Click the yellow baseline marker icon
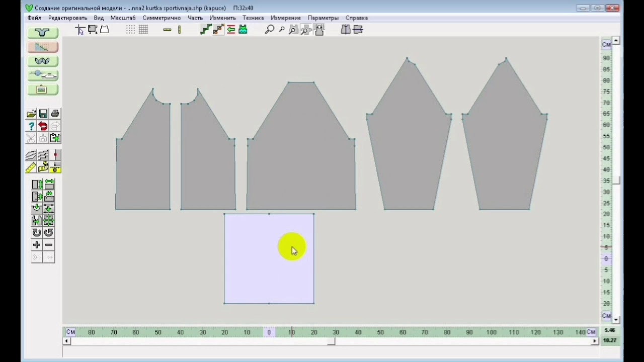 pyautogui.click(x=55, y=167)
